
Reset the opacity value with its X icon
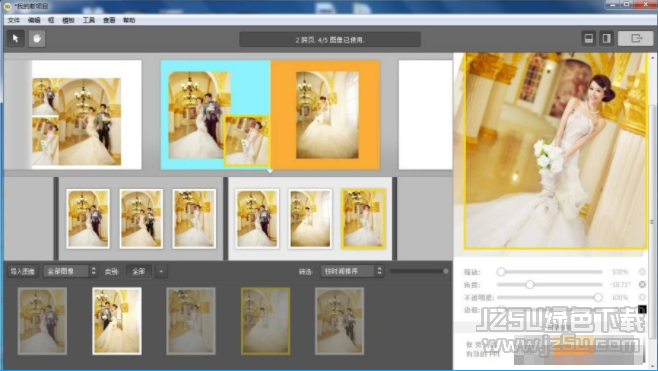642,297
